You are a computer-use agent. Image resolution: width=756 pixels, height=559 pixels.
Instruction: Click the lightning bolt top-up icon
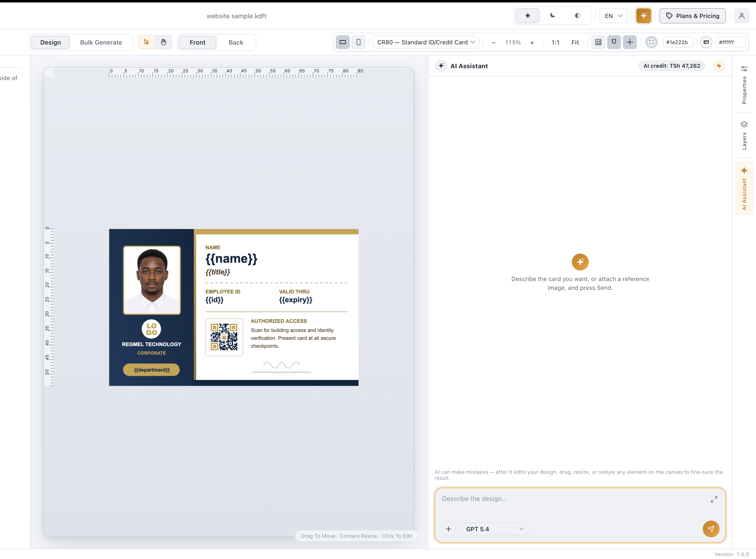[719, 66]
